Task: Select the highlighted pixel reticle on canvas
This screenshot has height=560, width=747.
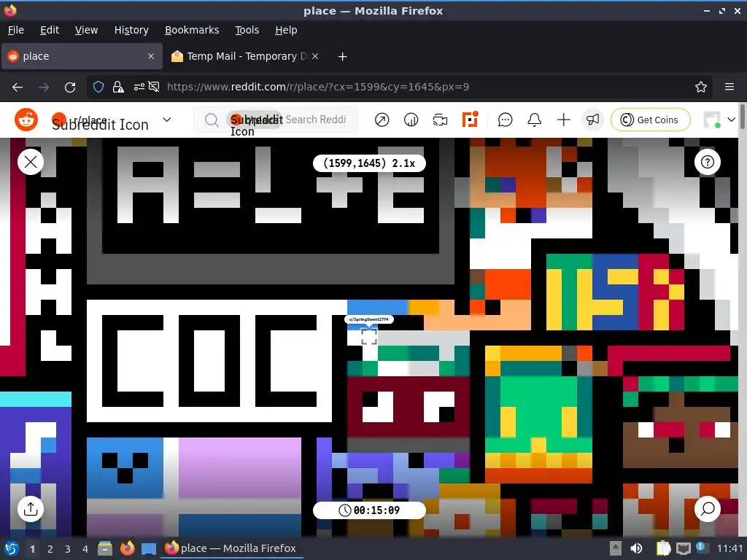Action: click(x=369, y=337)
